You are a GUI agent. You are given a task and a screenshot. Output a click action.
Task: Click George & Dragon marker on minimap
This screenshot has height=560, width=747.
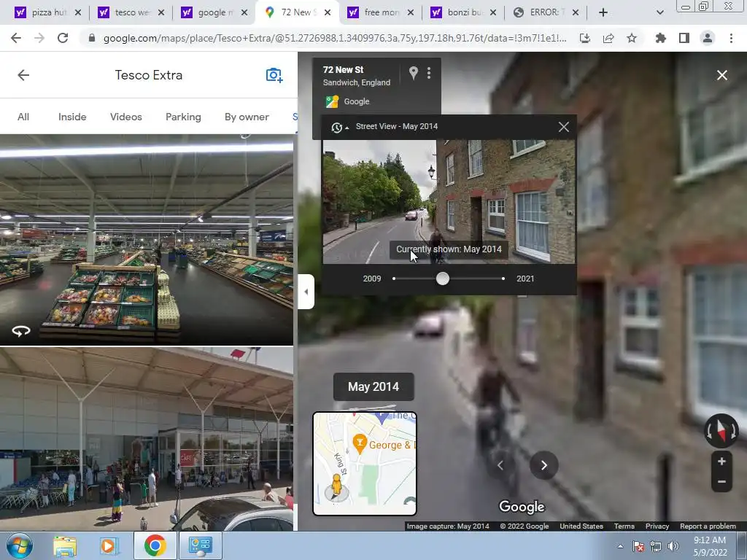(360, 443)
